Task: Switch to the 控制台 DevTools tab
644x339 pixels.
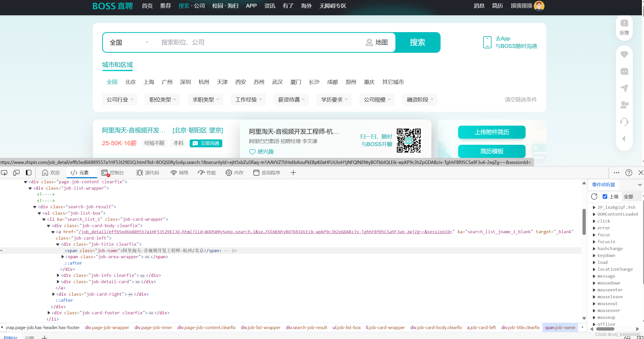Action: [x=113, y=173]
